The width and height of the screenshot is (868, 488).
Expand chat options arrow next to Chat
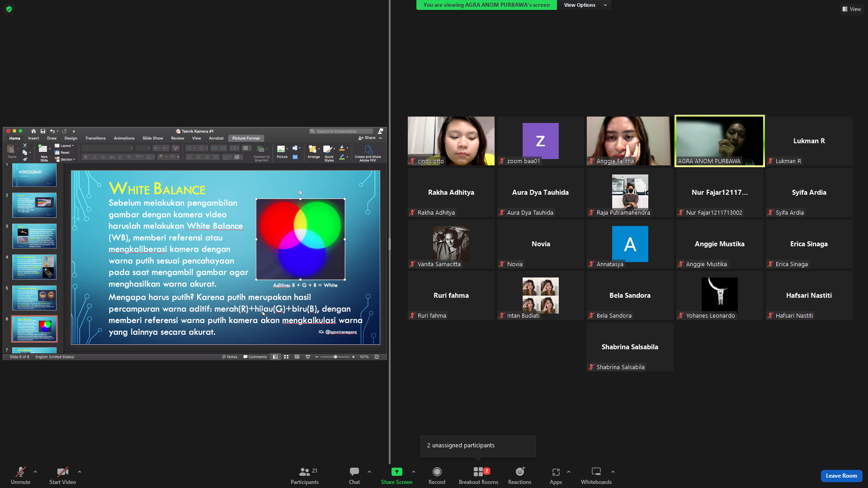coord(369,472)
